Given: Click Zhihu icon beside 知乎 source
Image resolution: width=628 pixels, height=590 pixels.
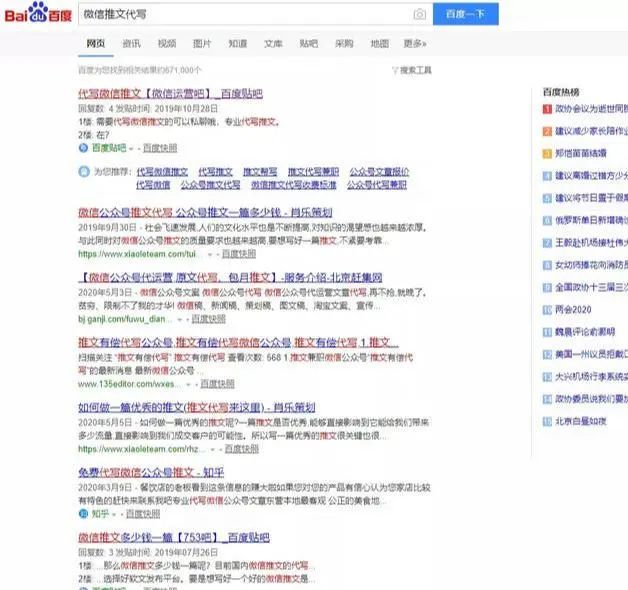Looking at the screenshot, I should (x=83, y=514).
